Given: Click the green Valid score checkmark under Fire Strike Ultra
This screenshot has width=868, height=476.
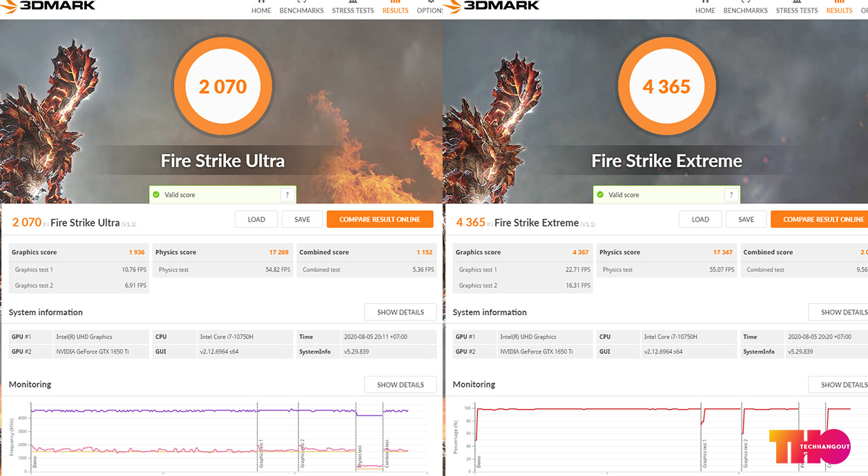Looking at the screenshot, I should pyautogui.click(x=156, y=195).
